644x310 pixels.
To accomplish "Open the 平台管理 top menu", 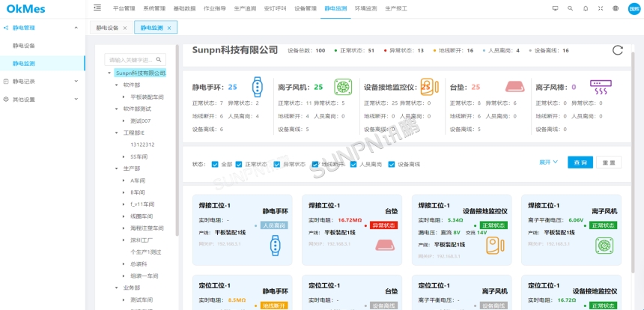I will pos(124,8).
